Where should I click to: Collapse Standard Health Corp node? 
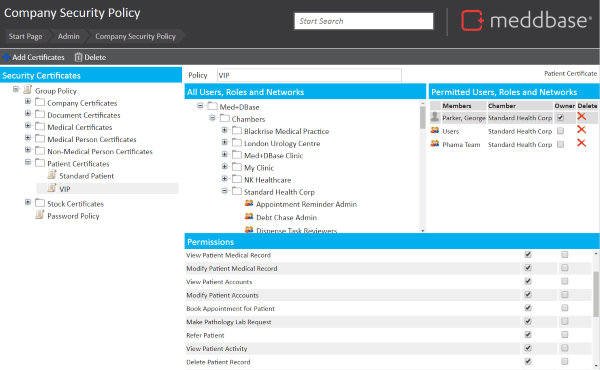pyautogui.click(x=225, y=191)
